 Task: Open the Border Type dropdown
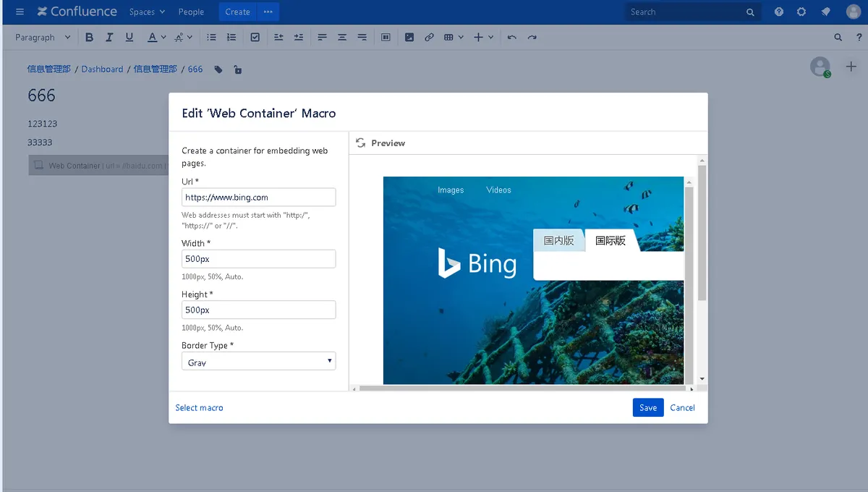coord(258,361)
